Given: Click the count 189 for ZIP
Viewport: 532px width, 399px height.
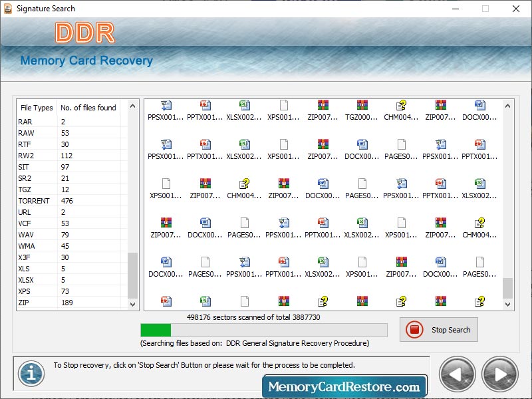Looking at the screenshot, I should tap(67, 303).
